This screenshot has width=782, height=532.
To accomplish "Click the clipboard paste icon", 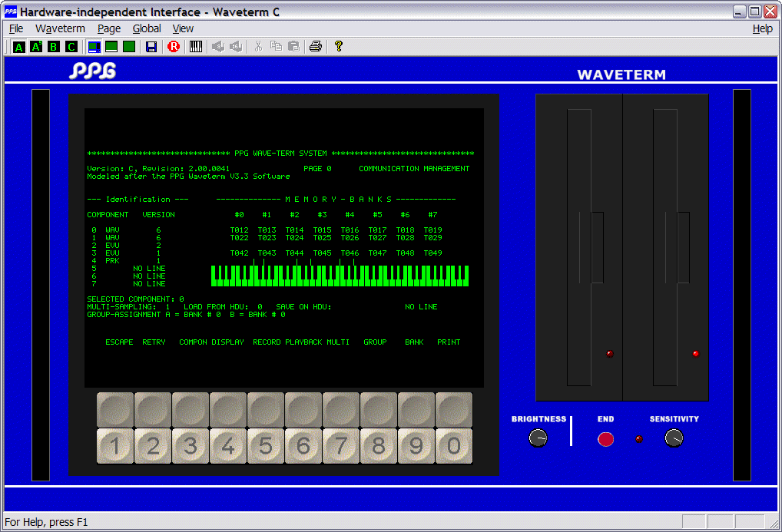I will [293, 47].
